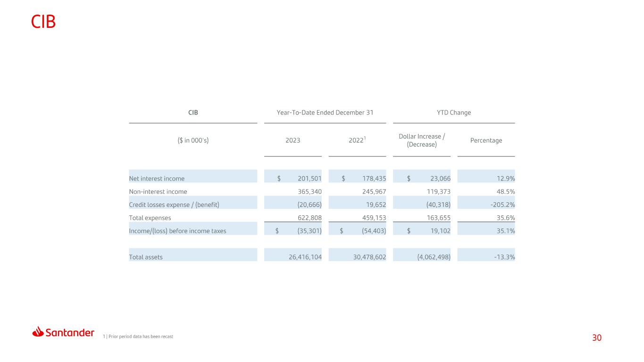This screenshot has width=644, height=362.
Task: Select the Net interest income row label
Action: [x=157, y=179]
